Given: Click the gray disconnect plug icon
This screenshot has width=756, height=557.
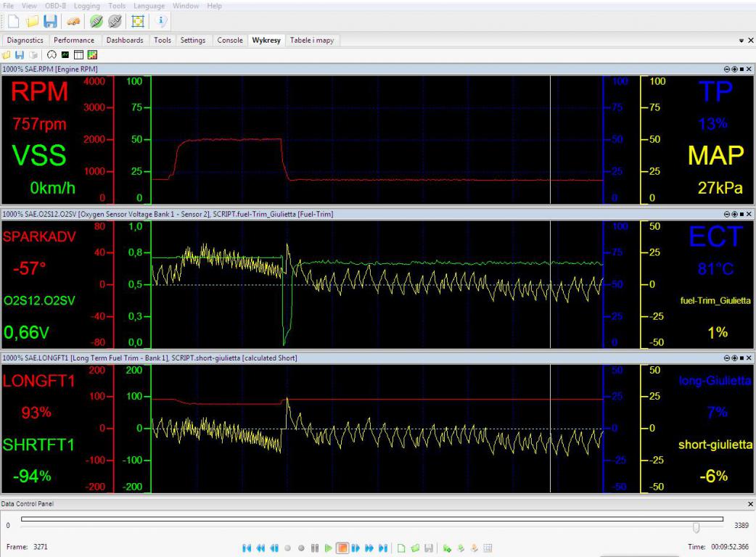Looking at the screenshot, I should [115, 22].
